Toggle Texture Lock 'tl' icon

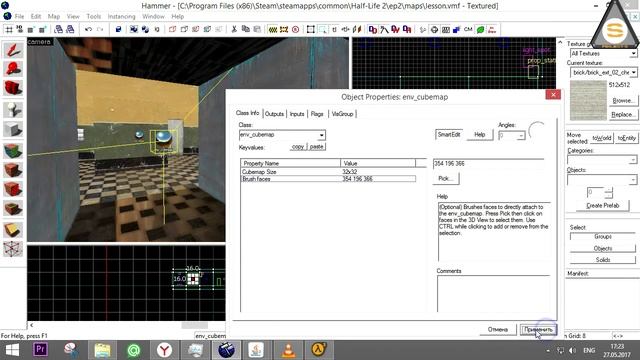pos(334,29)
